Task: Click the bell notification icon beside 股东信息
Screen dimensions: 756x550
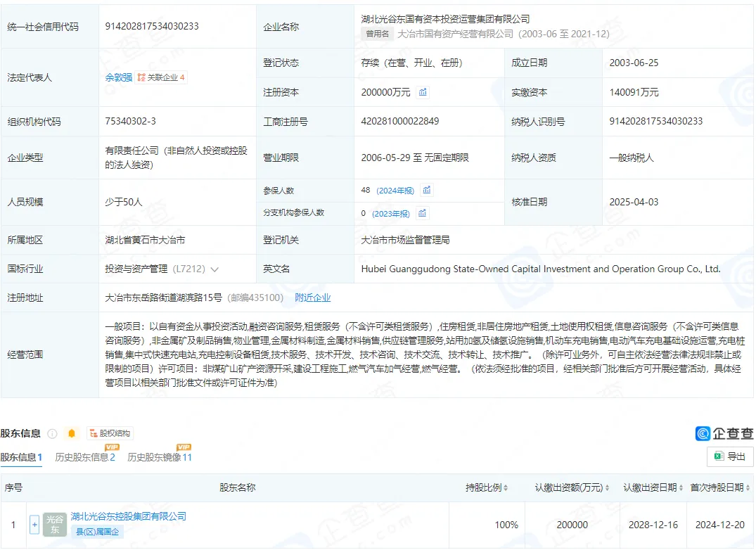Action: tap(70, 434)
